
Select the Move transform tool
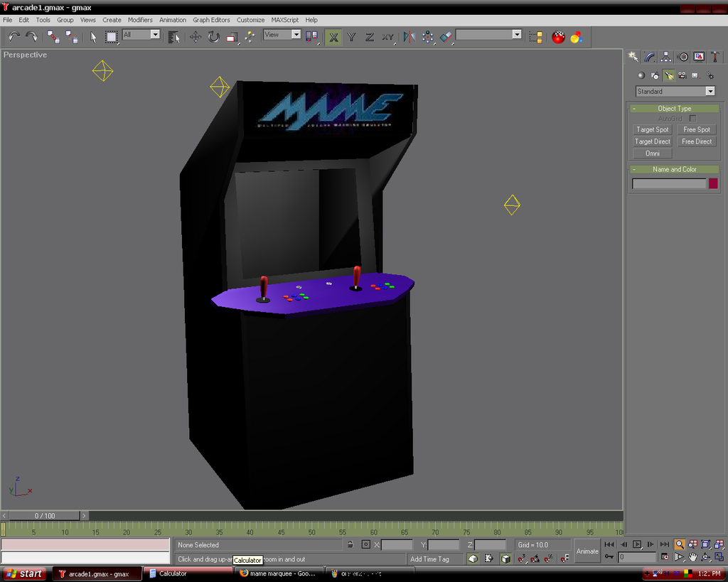point(196,37)
